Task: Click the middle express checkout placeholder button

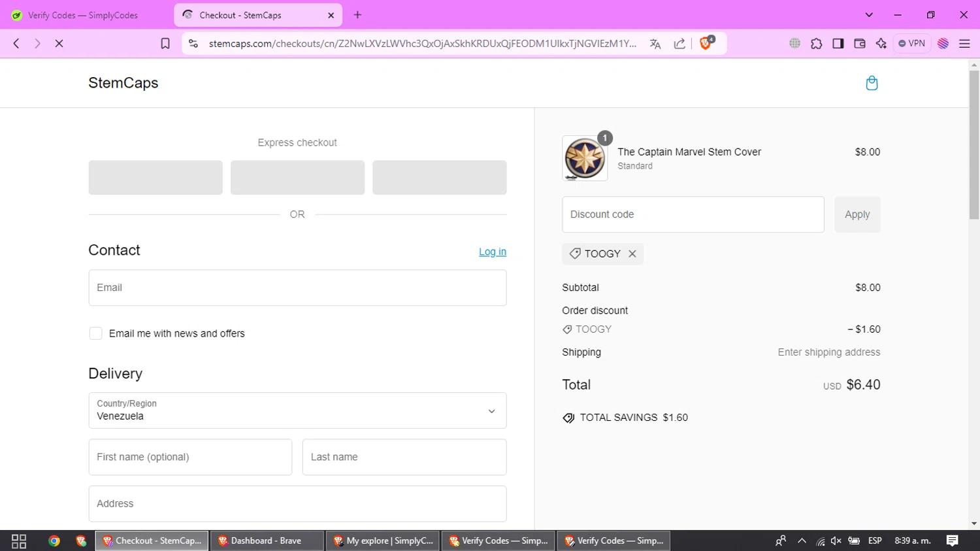Action: coord(297,177)
